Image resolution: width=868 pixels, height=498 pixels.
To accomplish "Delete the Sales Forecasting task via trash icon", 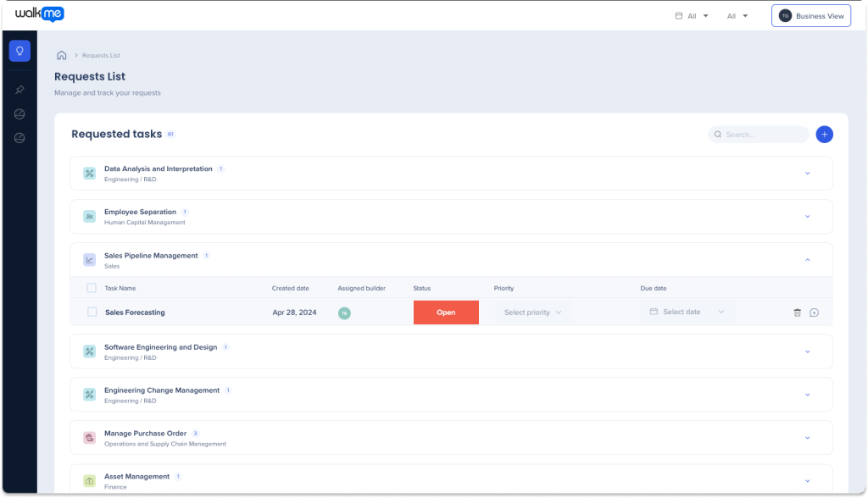I will [x=797, y=313].
